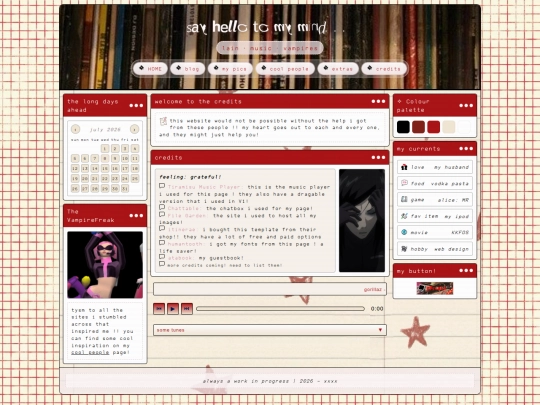Click the speech bubble icon beside Chattable

point(162,207)
